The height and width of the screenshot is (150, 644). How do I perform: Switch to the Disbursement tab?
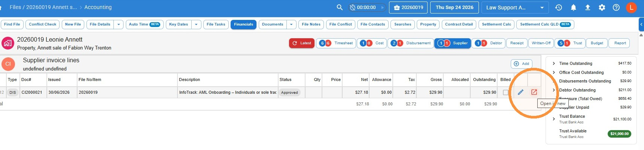click(411, 43)
